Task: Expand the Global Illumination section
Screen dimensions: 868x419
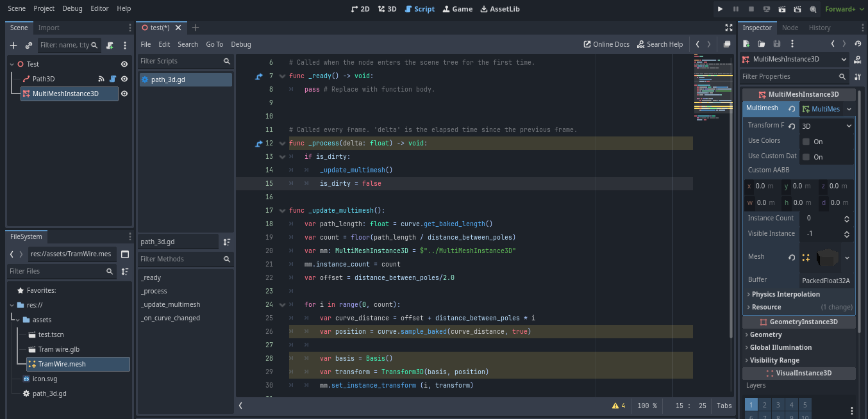Action: pos(780,347)
